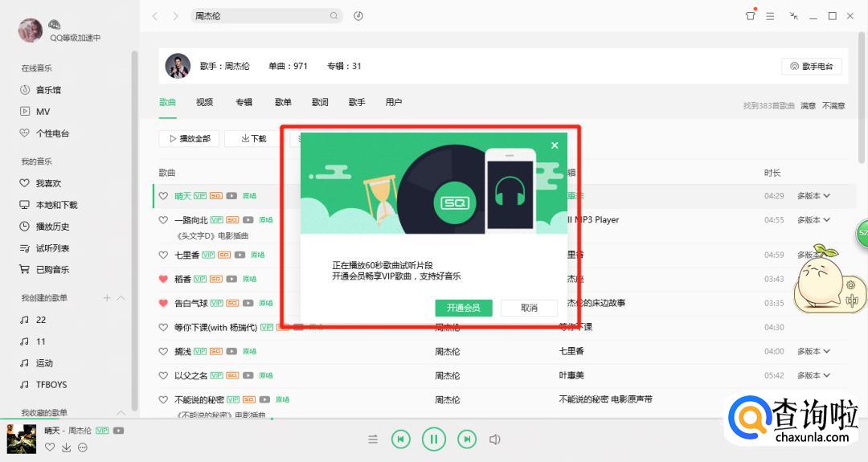Open 播放历史 playback history
The height and width of the screenshot is (462, 868).
pyautogui.click(x=44, y=227)
